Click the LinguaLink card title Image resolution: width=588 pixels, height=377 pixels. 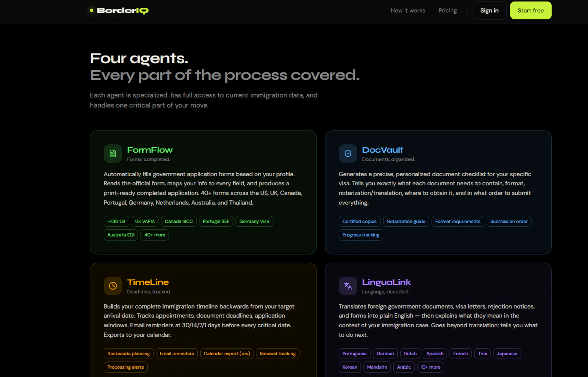(x=387, y=282)
